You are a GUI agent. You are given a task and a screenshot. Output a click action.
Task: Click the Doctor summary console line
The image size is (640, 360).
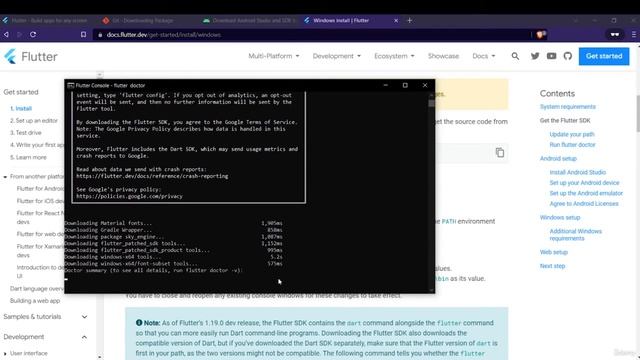click(153, 270)
